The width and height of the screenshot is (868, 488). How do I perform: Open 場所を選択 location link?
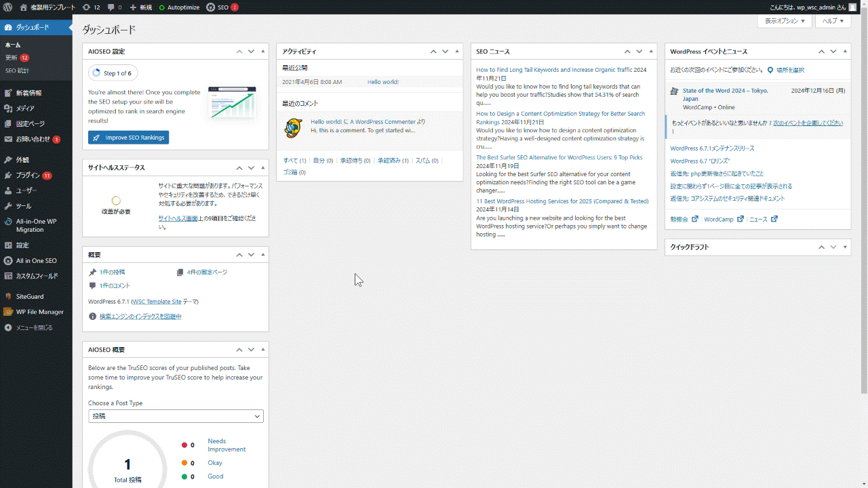[790, 70]
